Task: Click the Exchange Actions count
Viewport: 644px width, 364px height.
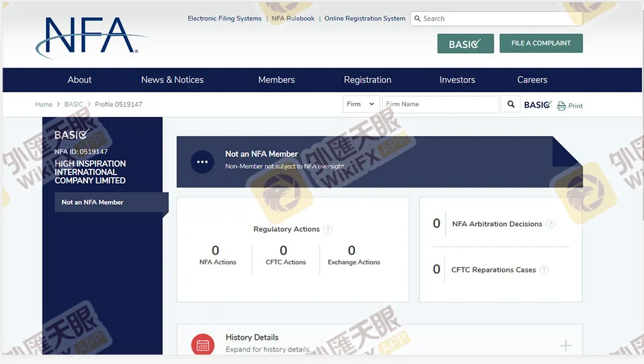Action: (351, 251)
